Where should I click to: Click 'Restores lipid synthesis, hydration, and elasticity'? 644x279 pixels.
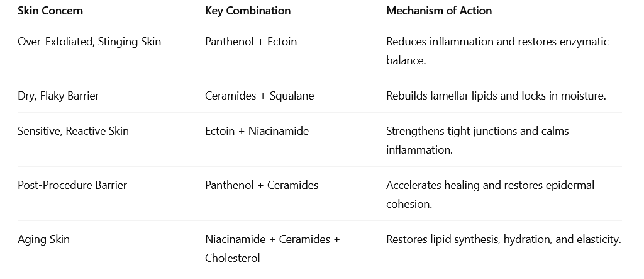(x=504, y=239)
